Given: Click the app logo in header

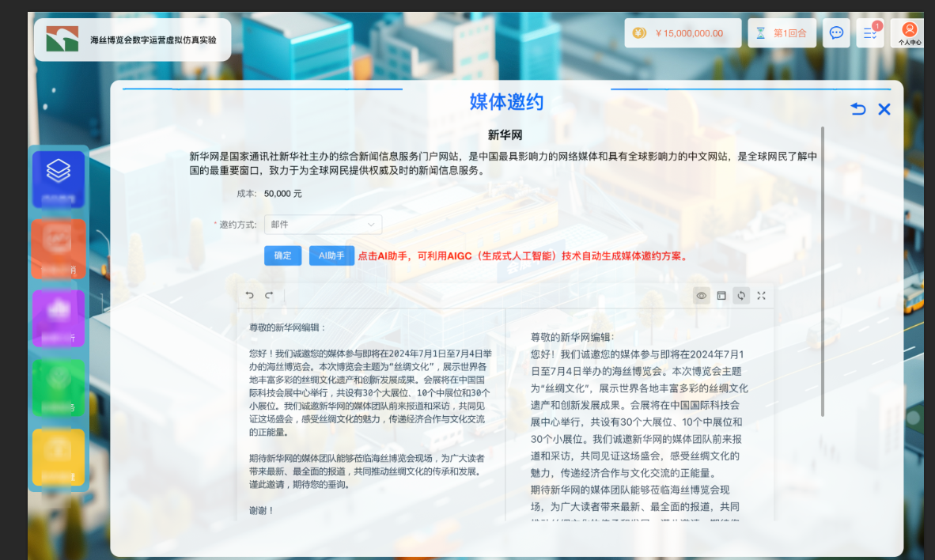Looking at the screenshot, I should click(x=62, y=40).
